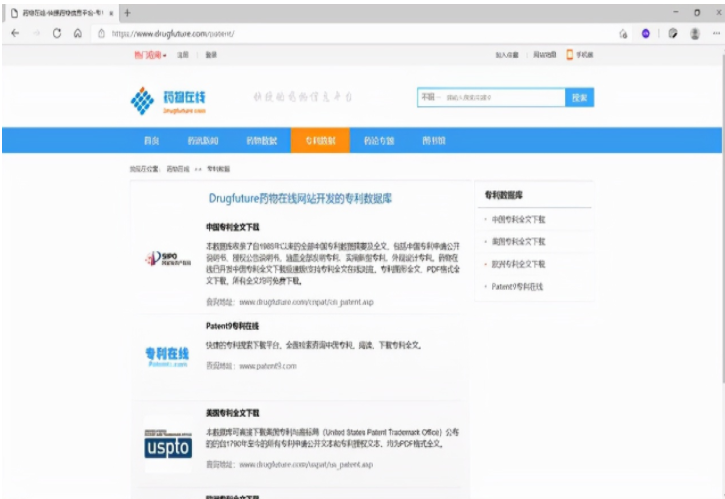Click the browser home icon

click(77, 33)
